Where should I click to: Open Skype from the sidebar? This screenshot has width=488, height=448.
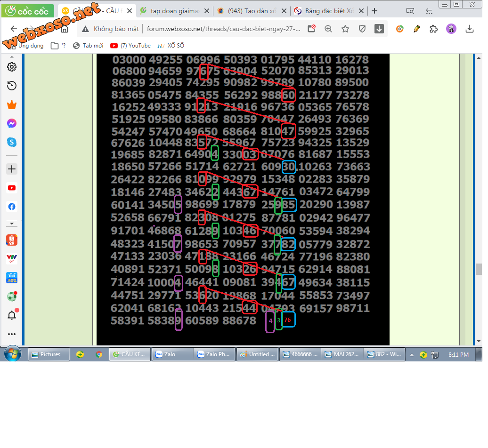click(x=12, y=143)
